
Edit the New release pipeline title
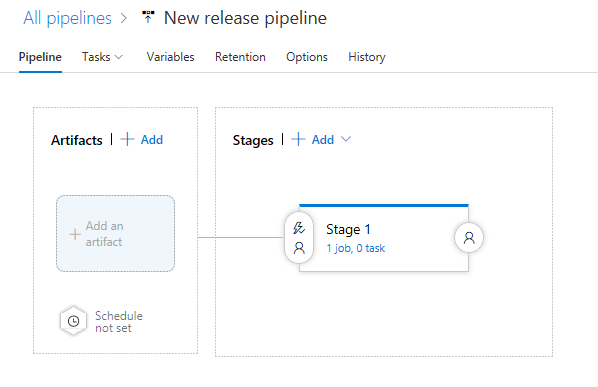click(245, 18)
